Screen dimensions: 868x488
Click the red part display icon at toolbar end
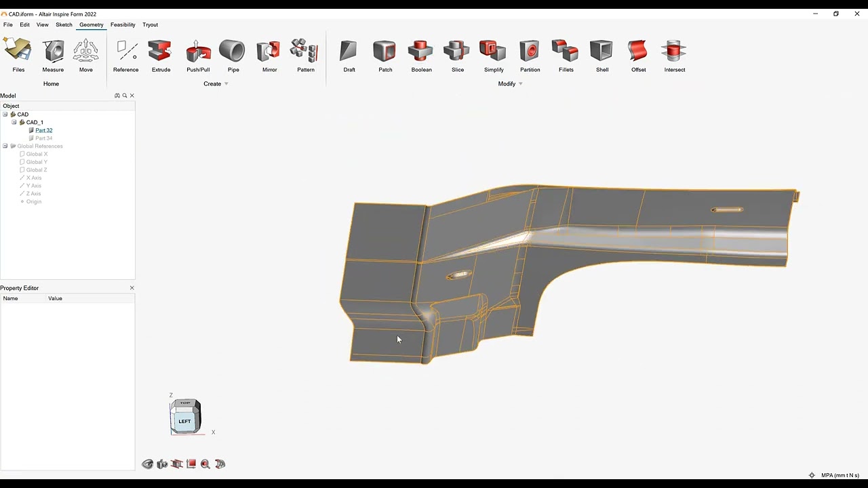coord(220,464)
